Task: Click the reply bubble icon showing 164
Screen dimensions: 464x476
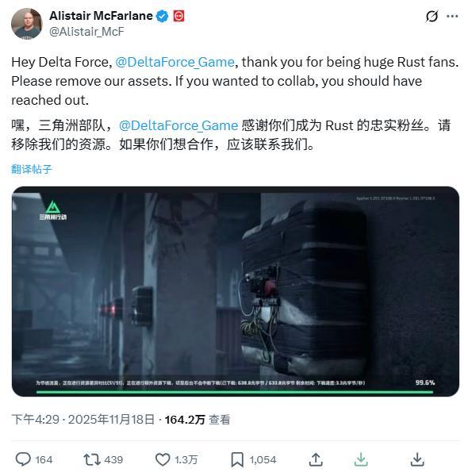Action: pos(23,459)
